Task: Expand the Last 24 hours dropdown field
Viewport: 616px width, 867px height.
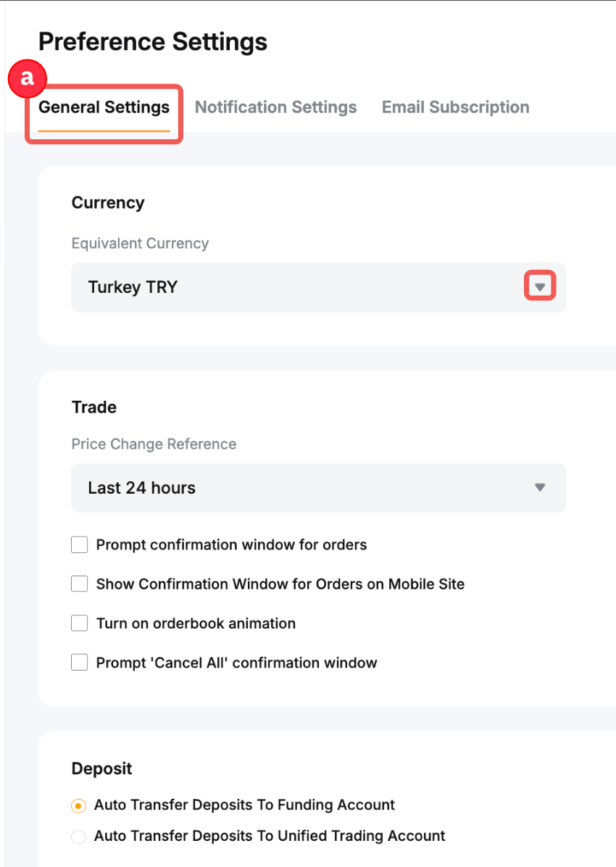Action: 304,487
